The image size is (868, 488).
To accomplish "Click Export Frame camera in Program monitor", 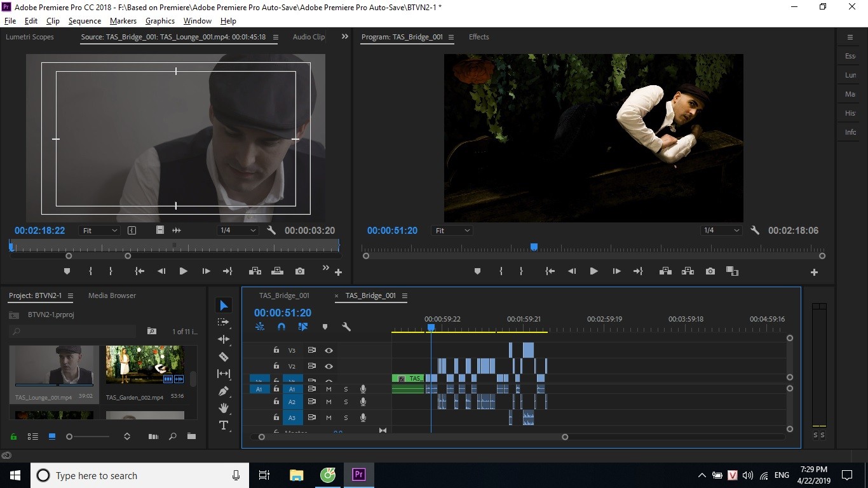I will tap(710, 271).
